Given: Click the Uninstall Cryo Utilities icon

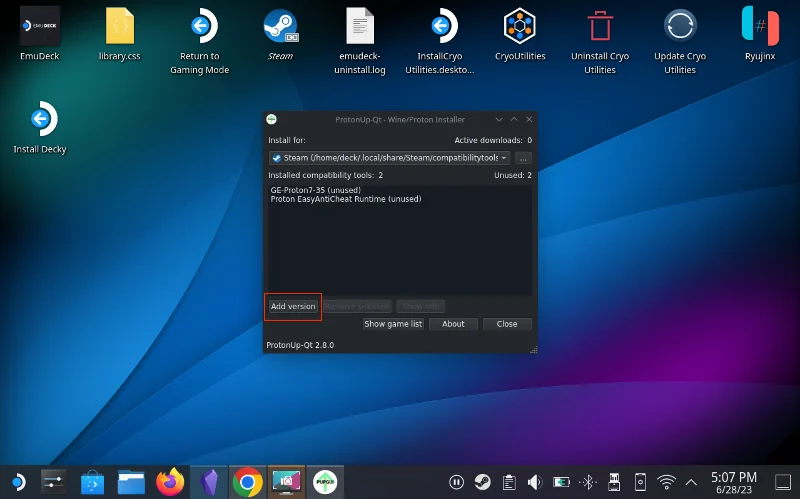Looking at the screenshot, I should (x=600, y=41).
